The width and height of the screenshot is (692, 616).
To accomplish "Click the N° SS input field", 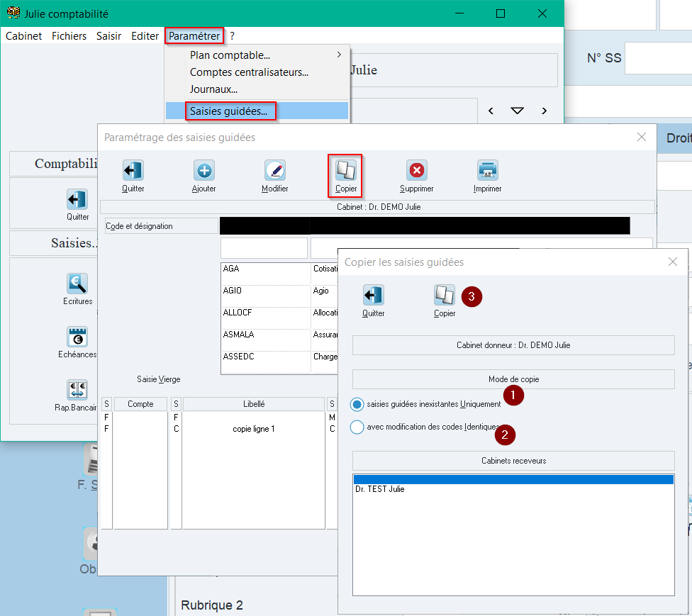I will [x=659, y=58].
